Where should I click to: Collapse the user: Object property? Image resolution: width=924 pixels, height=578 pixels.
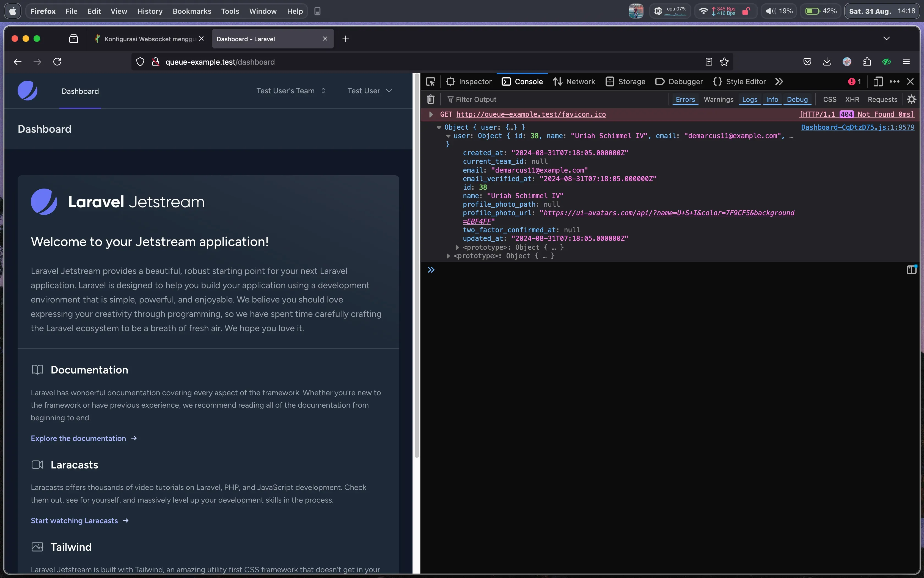pos(448,136)
